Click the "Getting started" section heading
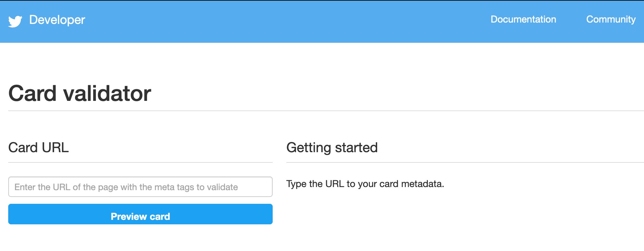The height and width of the screenshot is (251, 644). pos(332,148)
